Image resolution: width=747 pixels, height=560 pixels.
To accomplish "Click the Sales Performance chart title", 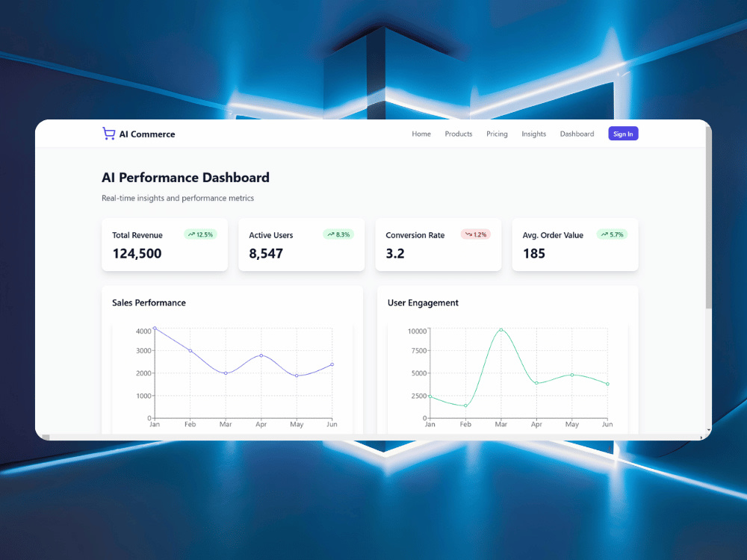I will [x=149, y=303].
